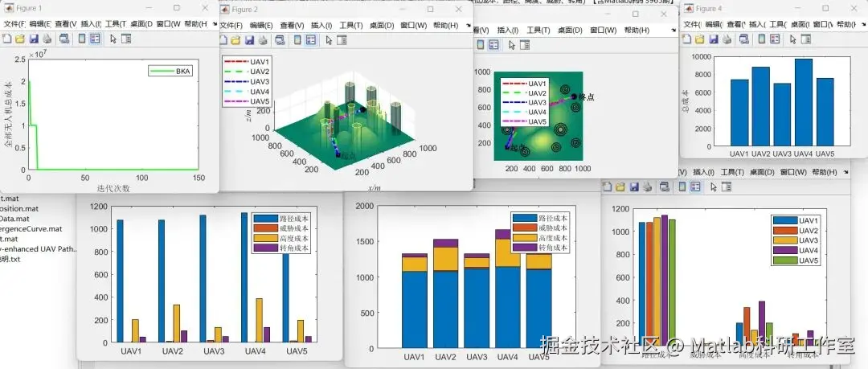The width and height of the screenshot is (868, 369).
Task: Click Open File icon in Figure 1
Action: pos(20,39)
